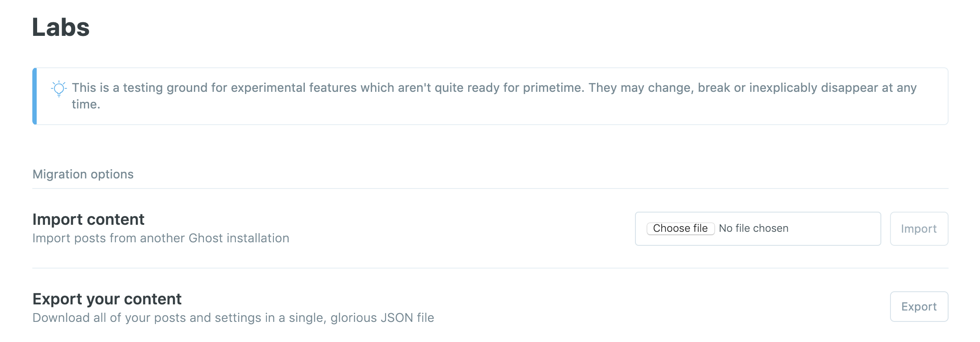The height and width of the screenshot is (342, 980).
Task: Click 'Ghost installation' in the import description
Action: 238,238
